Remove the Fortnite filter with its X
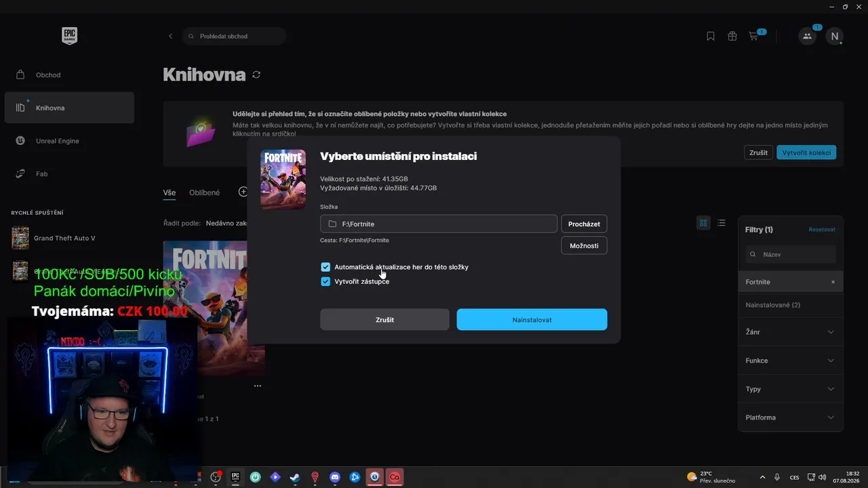 (833, 282)
